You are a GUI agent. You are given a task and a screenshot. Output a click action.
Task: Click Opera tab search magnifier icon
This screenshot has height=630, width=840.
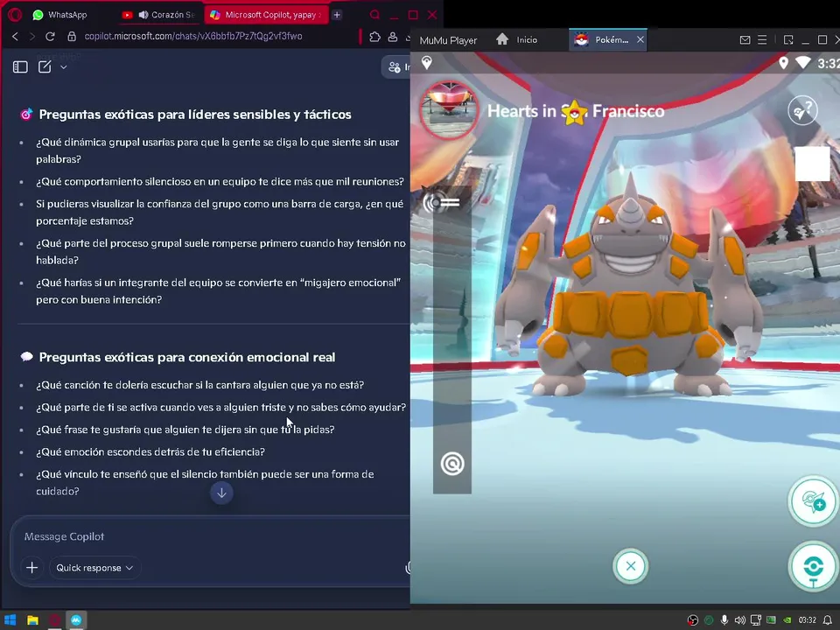click(x=375, y=15)
